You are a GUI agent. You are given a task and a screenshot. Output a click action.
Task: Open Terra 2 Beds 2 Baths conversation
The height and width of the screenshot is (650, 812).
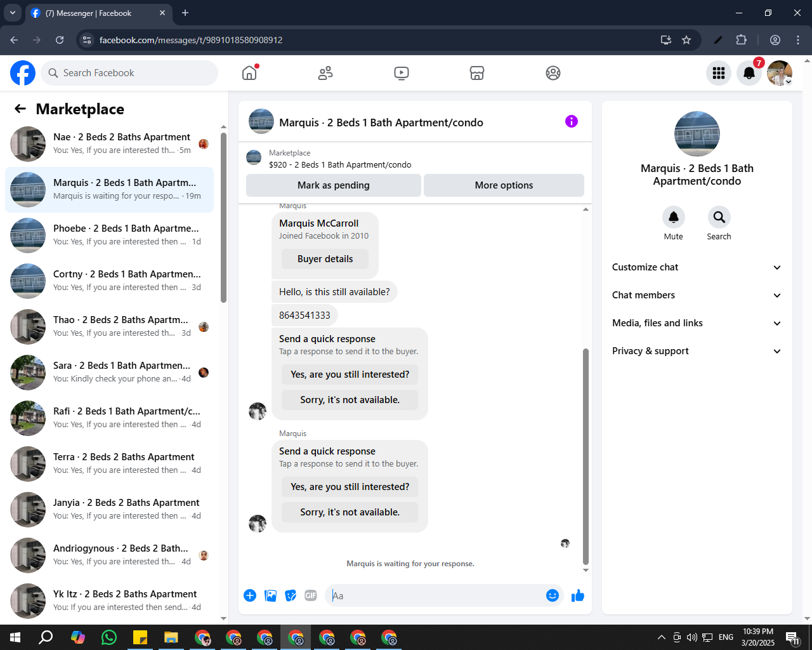109,464
